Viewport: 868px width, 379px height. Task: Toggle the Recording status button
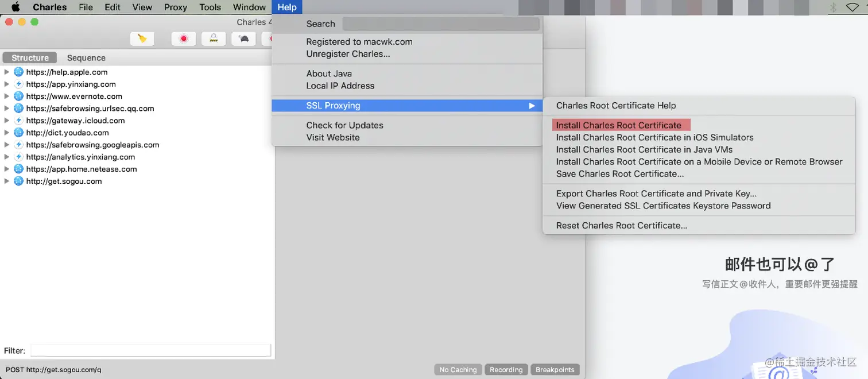506,370
